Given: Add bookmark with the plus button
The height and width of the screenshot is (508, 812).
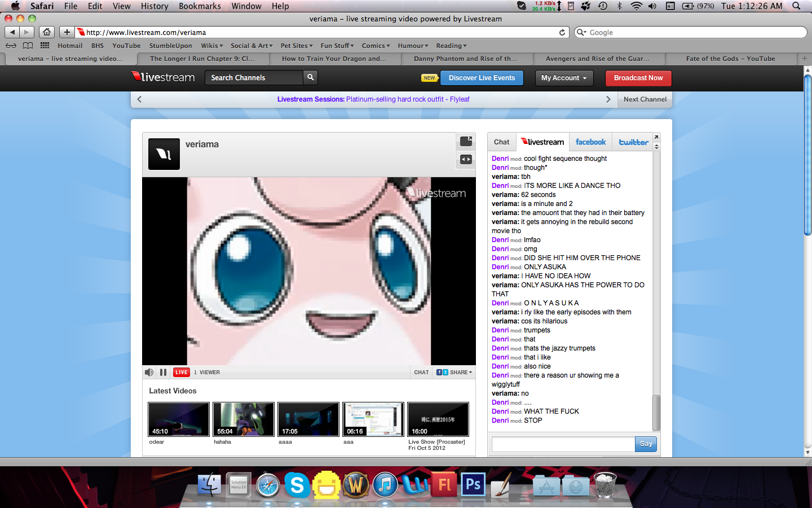Looking at the screenshot, I should tap(67, 32).
